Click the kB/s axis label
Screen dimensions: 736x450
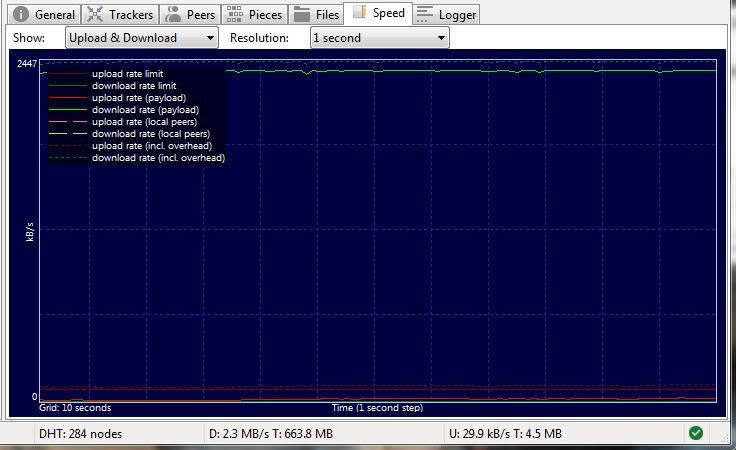(30, 232)
